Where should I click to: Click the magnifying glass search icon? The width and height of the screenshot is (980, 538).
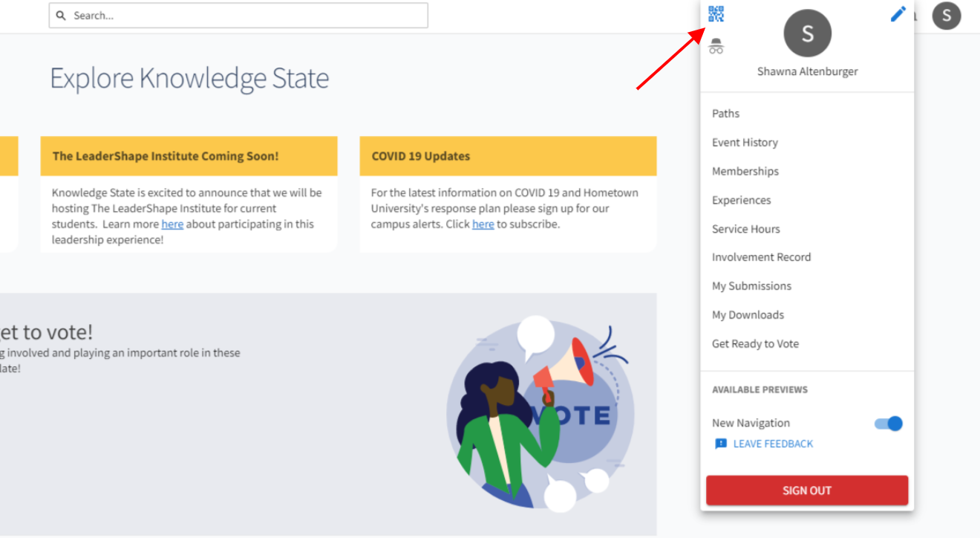click(61, 16)
